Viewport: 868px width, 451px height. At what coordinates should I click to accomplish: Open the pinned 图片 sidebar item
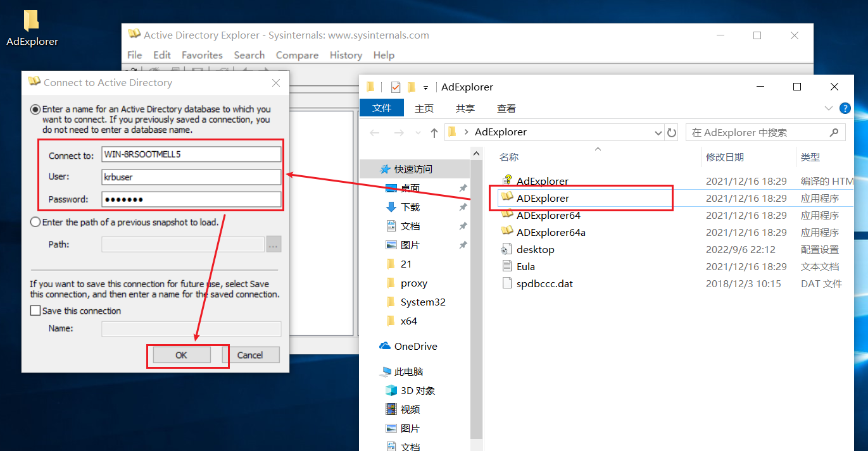point(403,245)
